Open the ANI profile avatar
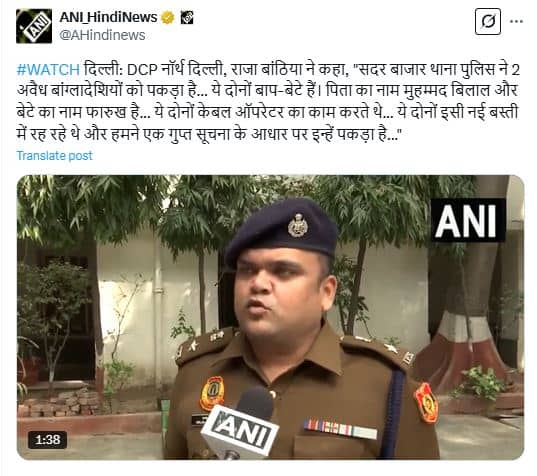Image resolution: width=537 pixels, height=476 pixels. pos(34,26)
